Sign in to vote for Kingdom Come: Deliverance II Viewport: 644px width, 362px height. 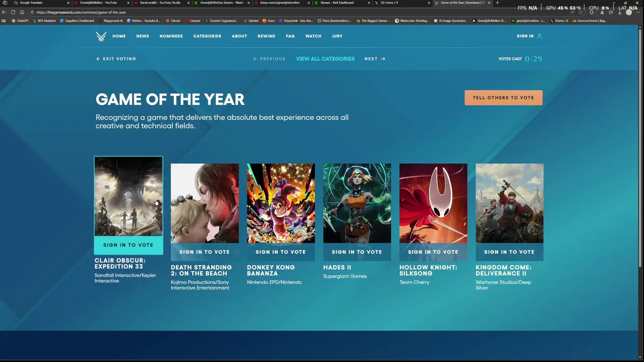click(x=510, y=252)
